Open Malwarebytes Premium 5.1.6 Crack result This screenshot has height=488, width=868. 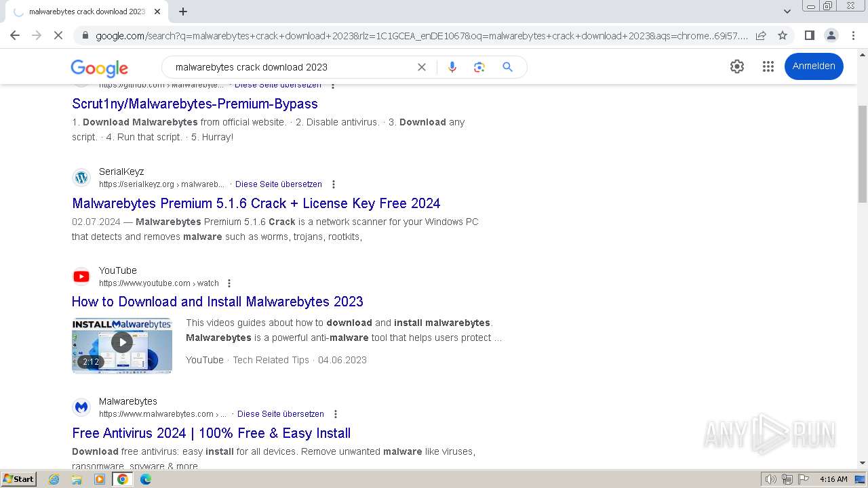pos(256,203)
